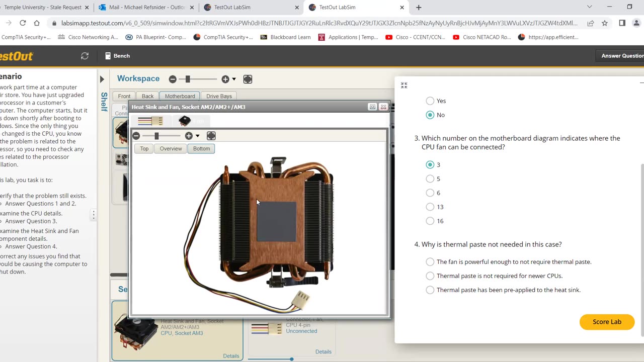
Task: Click the heat sink copper base image
Action: pyautogui.click(x=276, y=221)
